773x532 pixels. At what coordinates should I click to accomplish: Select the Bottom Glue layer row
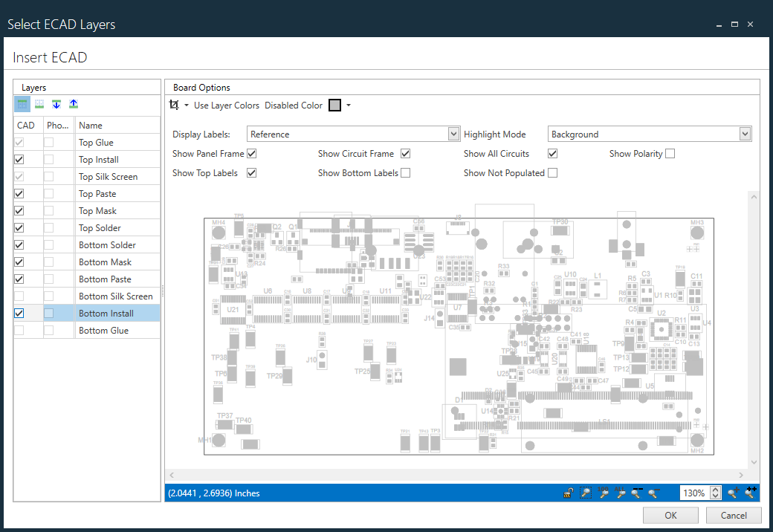coord(103,330)
